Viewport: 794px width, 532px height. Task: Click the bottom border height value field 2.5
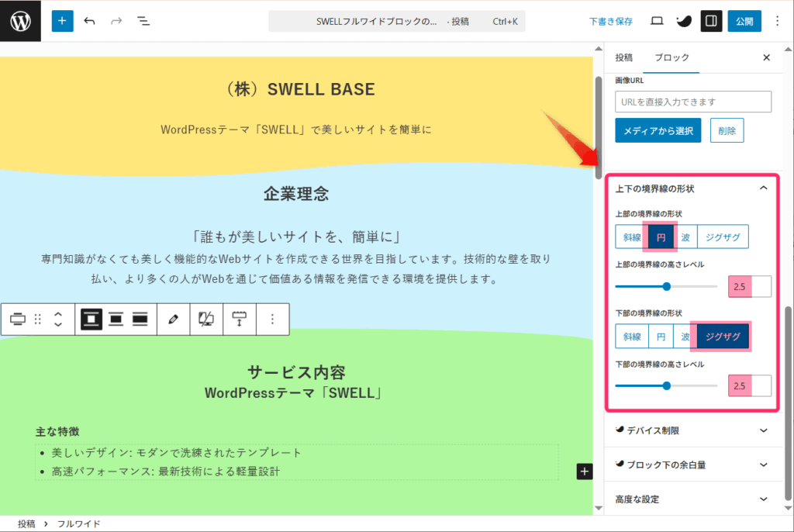[750, 386]
